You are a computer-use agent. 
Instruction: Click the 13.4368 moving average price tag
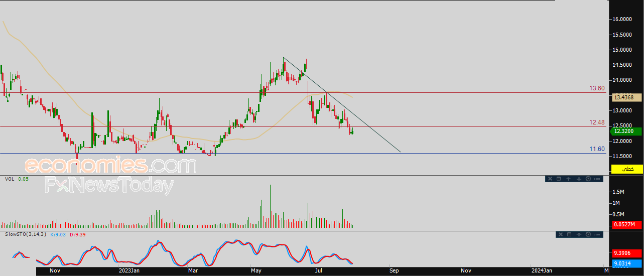point(626,97)
